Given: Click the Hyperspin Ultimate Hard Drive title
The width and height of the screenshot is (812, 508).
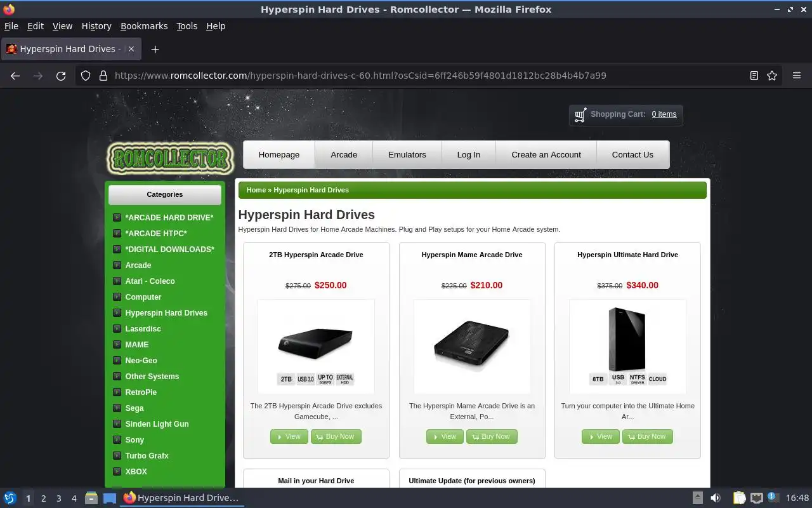Looking at the screenshot, I should [627, 255].
